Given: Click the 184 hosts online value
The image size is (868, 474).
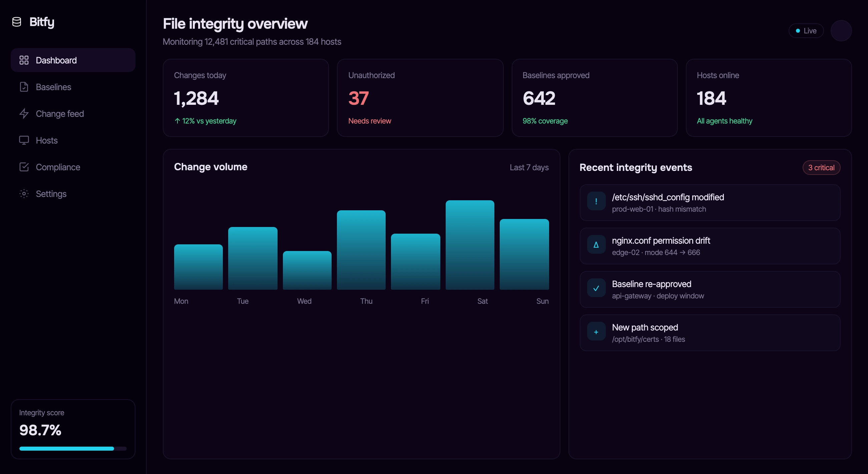Looking at the screenshot, I should coord(711,98).
